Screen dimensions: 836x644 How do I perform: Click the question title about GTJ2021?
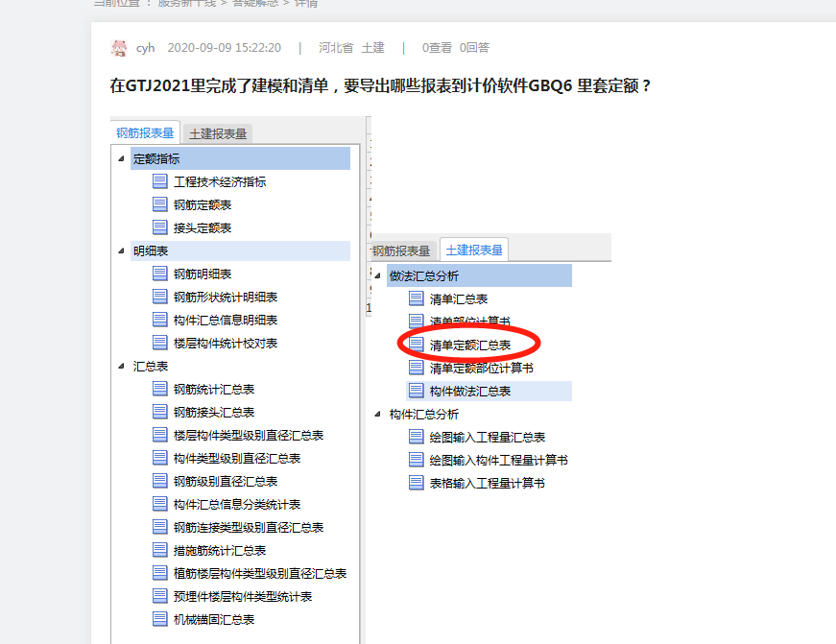tap(380, 85)
